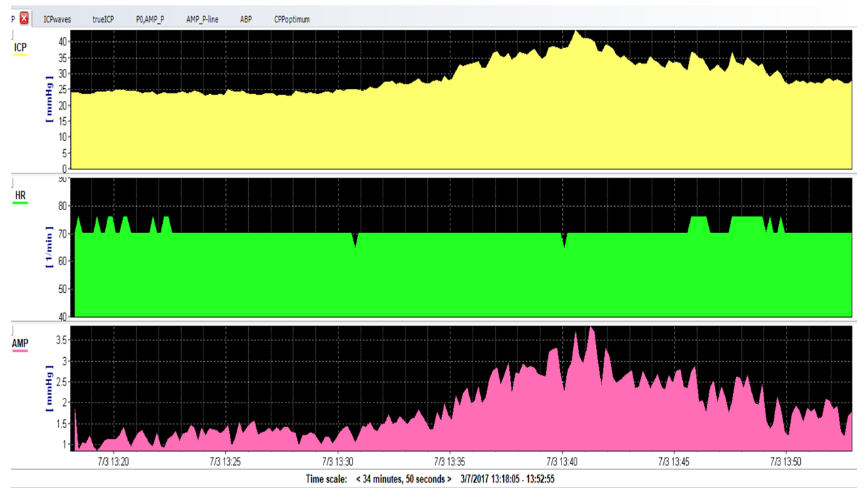
Task: Decrease time scale with the left arrow
Action: [358, 479]
